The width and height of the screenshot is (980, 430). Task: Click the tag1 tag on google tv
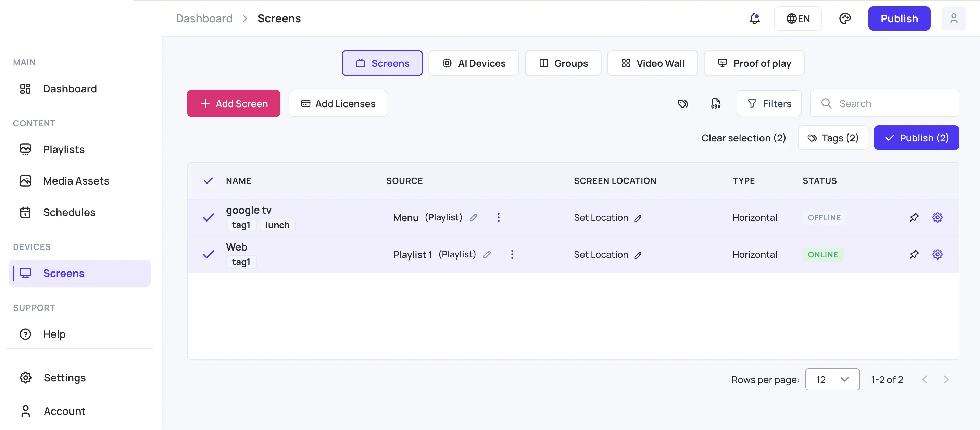pos(241,225)
